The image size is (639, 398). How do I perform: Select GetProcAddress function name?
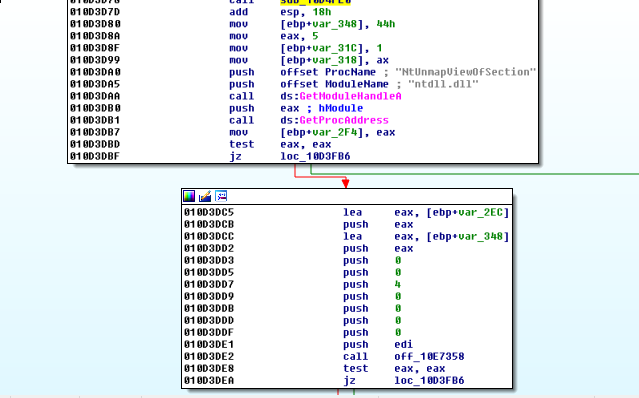[344, 120]
